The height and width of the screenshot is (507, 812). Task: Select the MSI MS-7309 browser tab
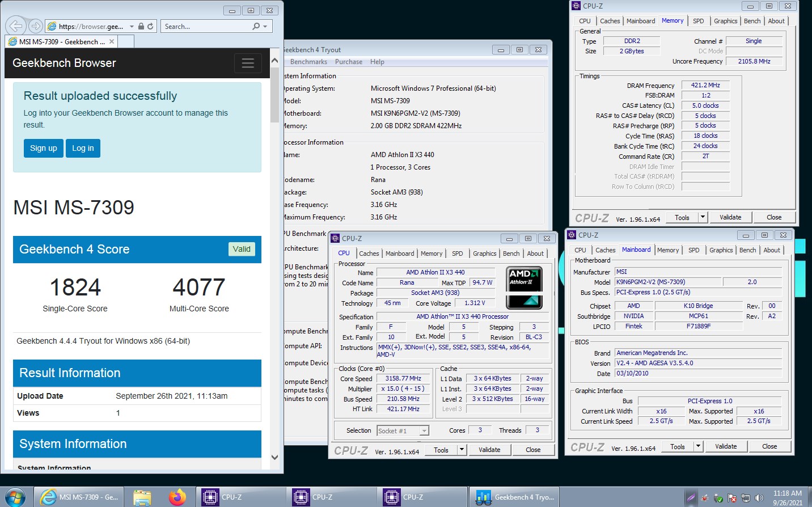pos(61,41)
